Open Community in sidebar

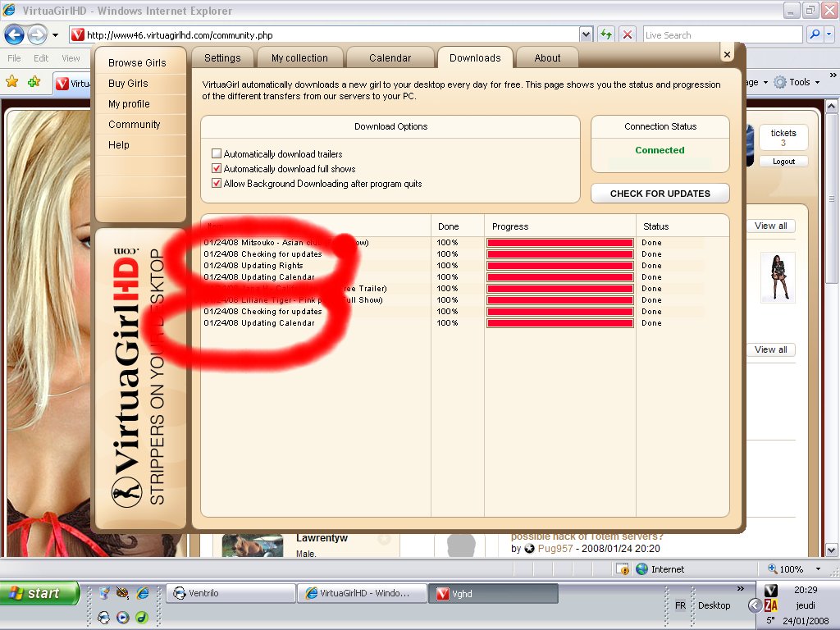pyautogui.click(x=135, y=125)
